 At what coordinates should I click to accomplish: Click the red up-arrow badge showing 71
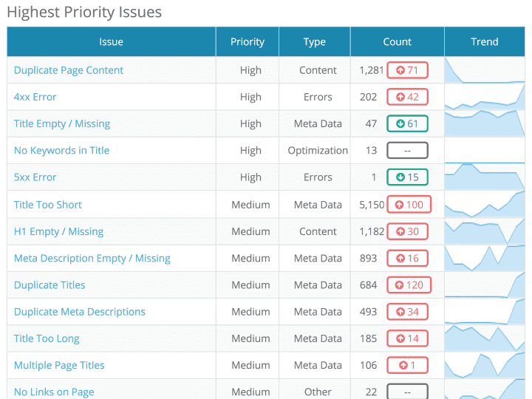(407, 70)
